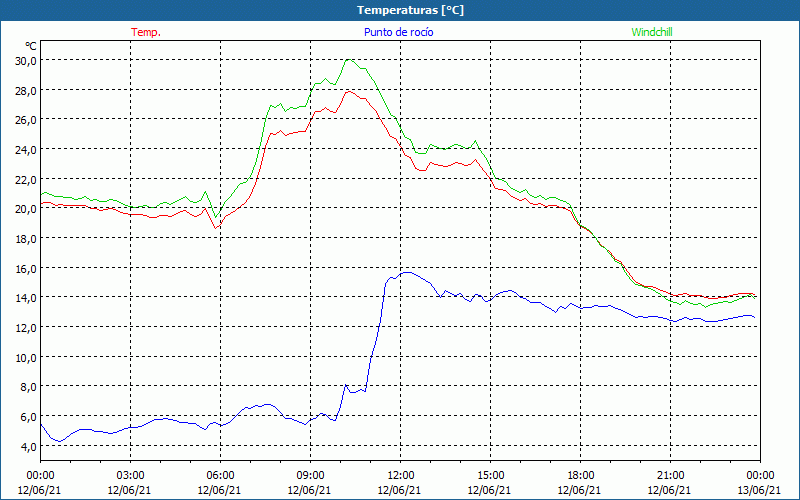Select the red 'Temp.' legend label
Screen dimensions: 800x500
tap(146, 32)
